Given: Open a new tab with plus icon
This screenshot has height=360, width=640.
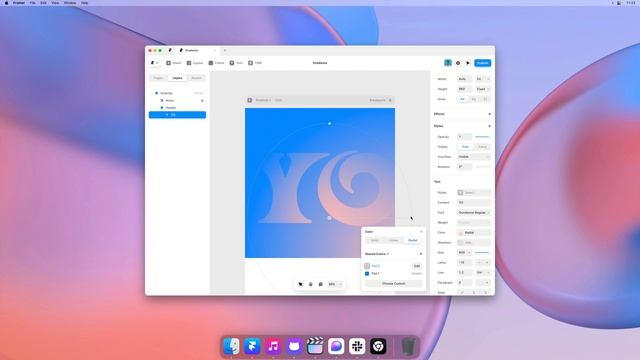Looking at the screenshot, I should [225, 50].
